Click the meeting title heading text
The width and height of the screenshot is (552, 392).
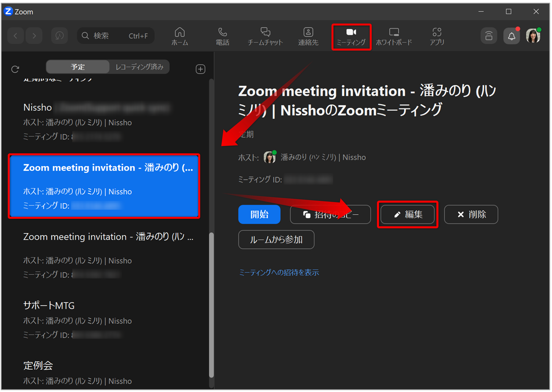(367, 101)
